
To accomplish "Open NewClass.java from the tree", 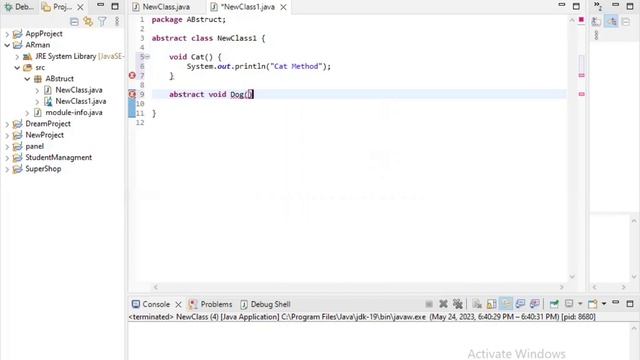I will click(79, 90).
